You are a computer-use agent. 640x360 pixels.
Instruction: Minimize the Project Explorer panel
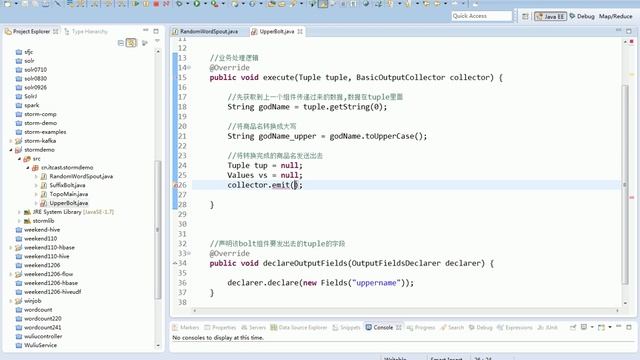tap(146, 31)
